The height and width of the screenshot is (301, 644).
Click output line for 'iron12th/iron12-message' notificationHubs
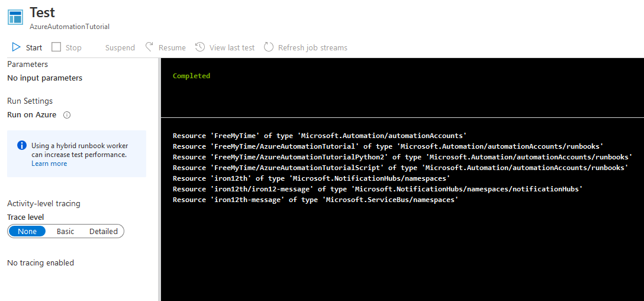click(378, 189)
